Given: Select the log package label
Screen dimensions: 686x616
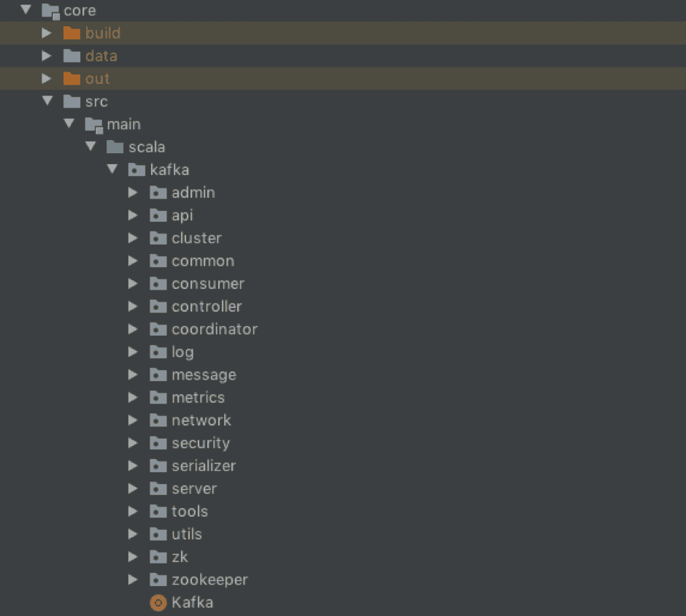Looking at the screenshot, I should point(182,352).
